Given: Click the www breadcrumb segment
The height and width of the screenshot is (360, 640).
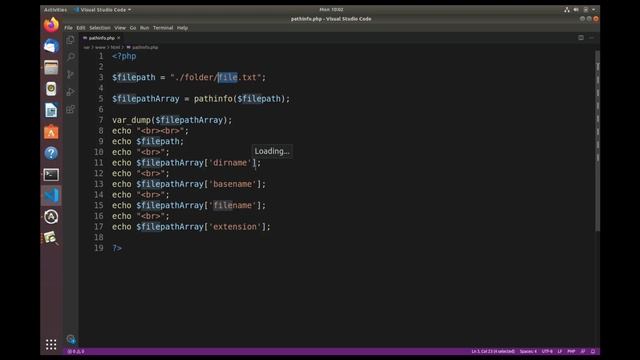Looking at the screenshot, I should 100,47.
